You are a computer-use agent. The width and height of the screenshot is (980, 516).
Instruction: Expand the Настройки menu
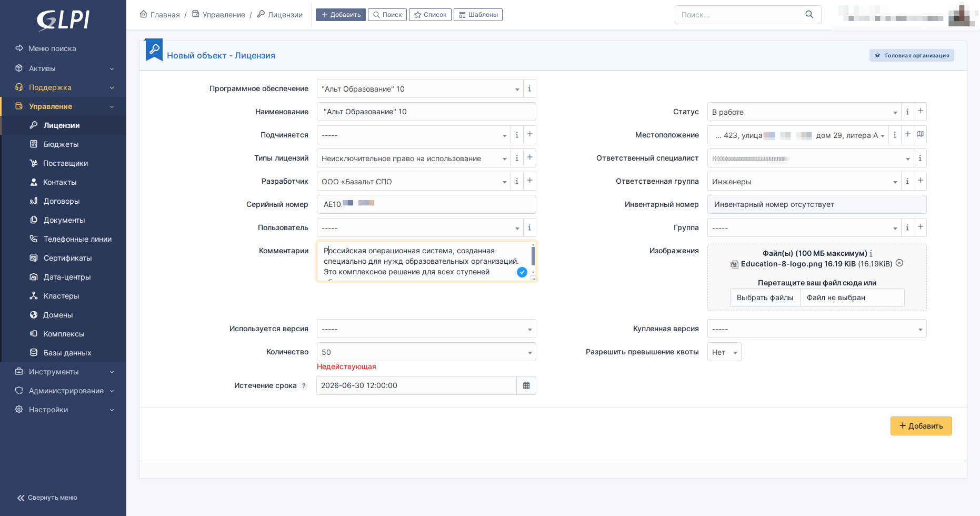(x=63, y=410)
